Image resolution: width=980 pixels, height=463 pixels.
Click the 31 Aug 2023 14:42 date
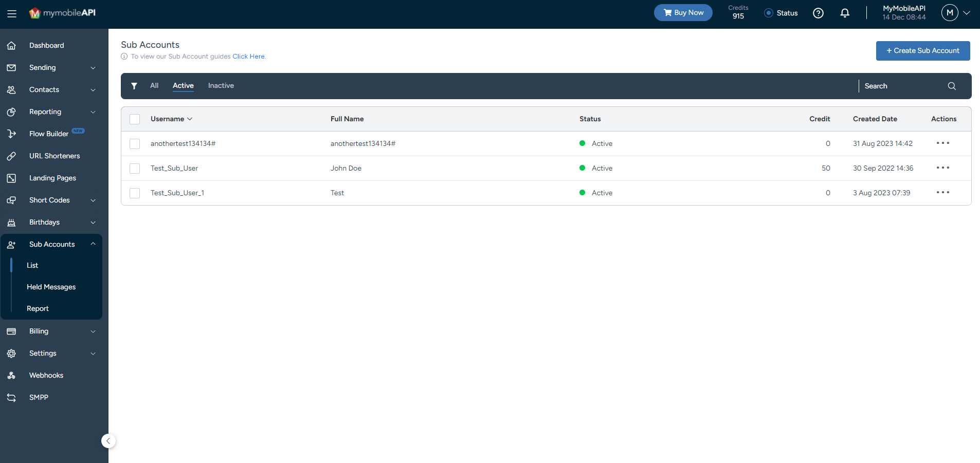tap(883, 143)
